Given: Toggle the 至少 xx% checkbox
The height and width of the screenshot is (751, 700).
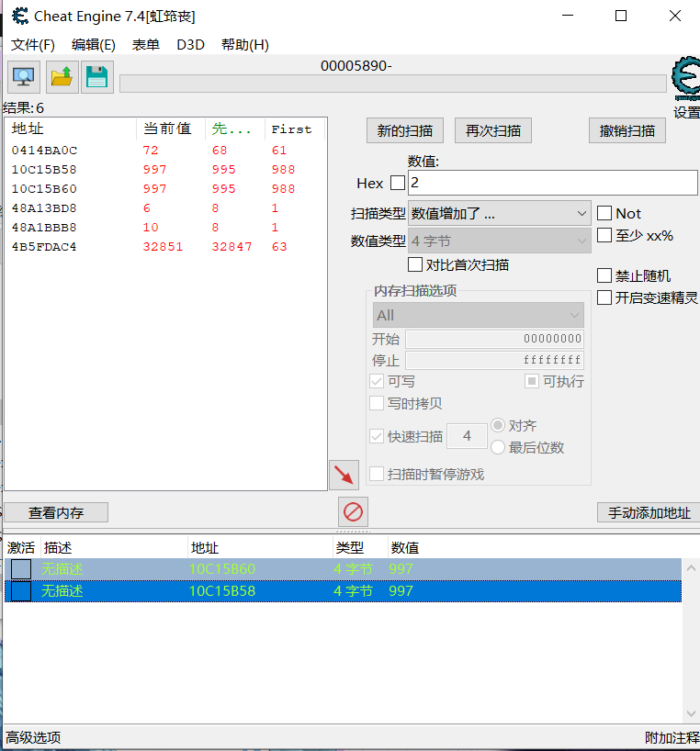Looking at the screenshot, I should (604, 235).
